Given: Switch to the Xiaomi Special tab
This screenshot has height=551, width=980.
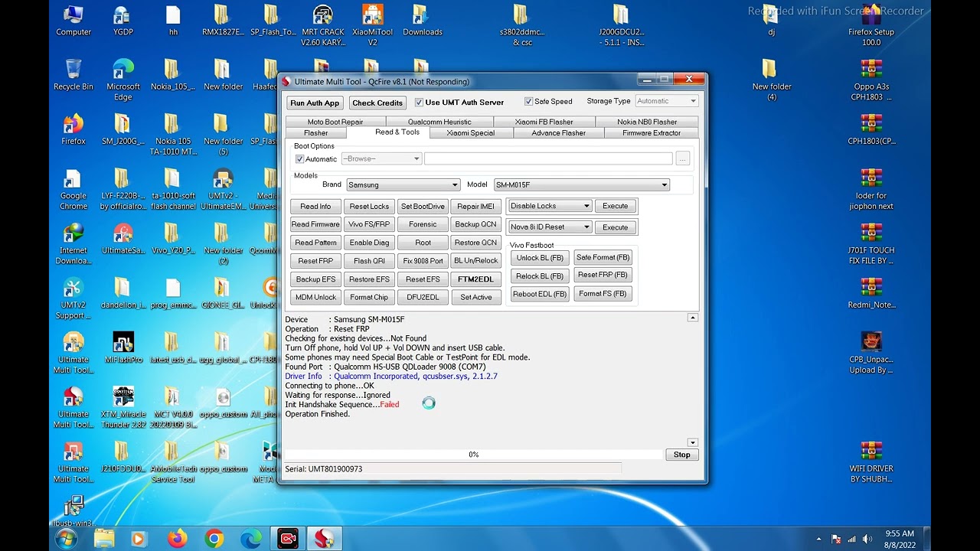Looking at the screenshot, I should [470, 133].
